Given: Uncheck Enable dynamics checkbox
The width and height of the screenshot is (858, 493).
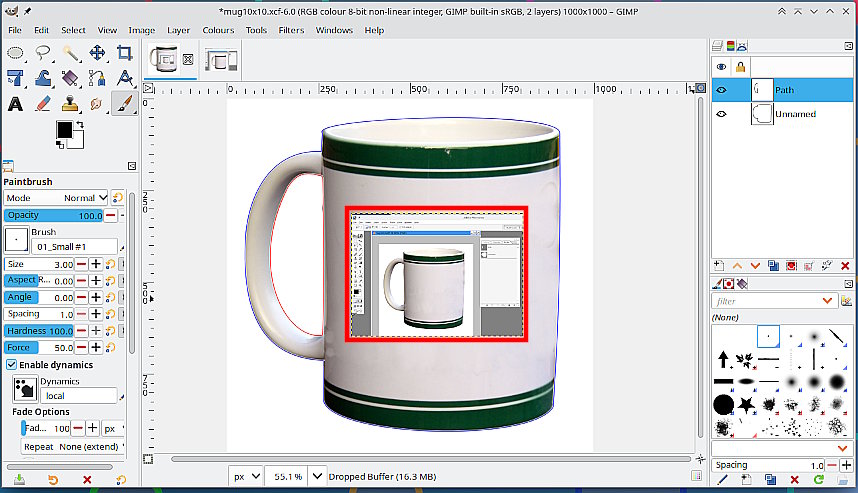Looking at the screenshot, I should (11, 365).
